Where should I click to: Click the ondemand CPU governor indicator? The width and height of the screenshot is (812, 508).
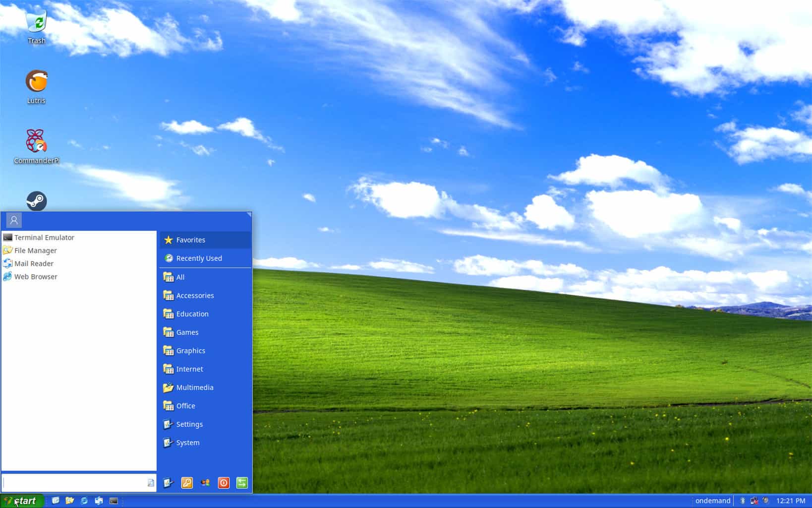(x=713, y=501)
